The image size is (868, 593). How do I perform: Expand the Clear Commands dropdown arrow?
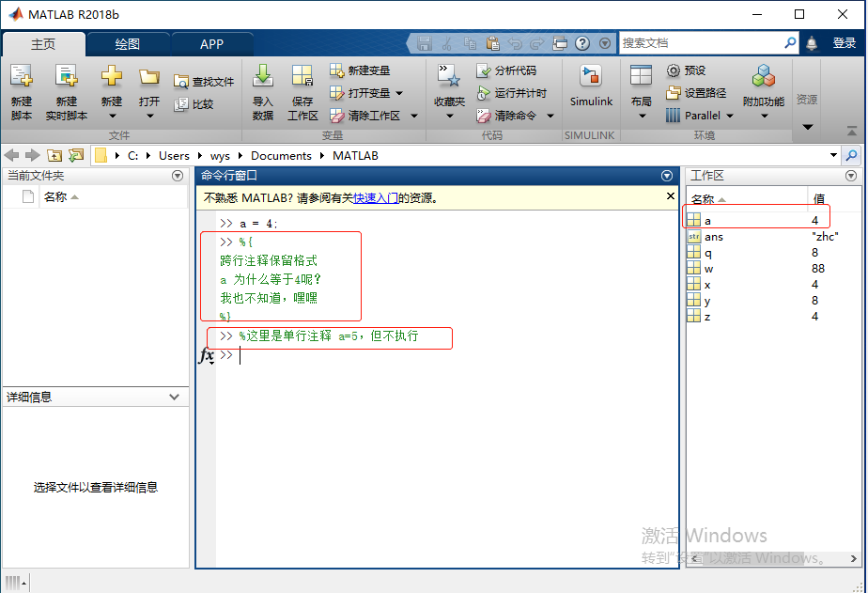pos(550,116)
